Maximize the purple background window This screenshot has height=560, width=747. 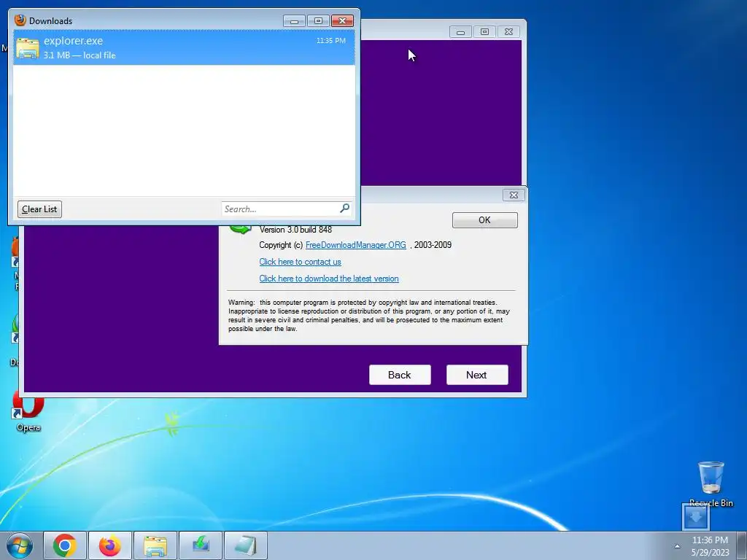click(x=484, y=32)
